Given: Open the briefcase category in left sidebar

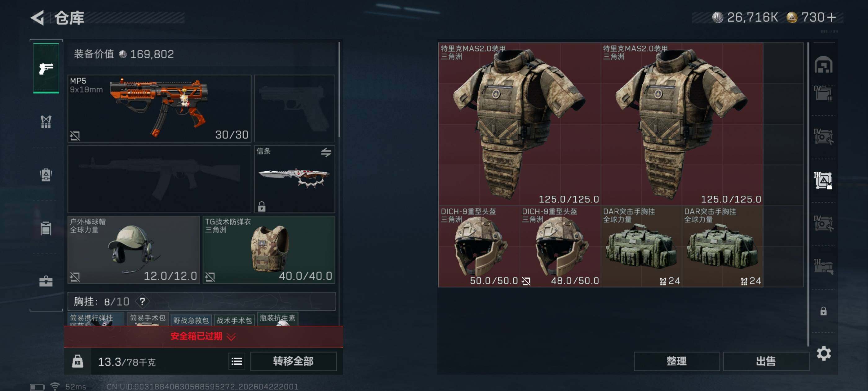Looking at the screenshot, I should point(46,281).
